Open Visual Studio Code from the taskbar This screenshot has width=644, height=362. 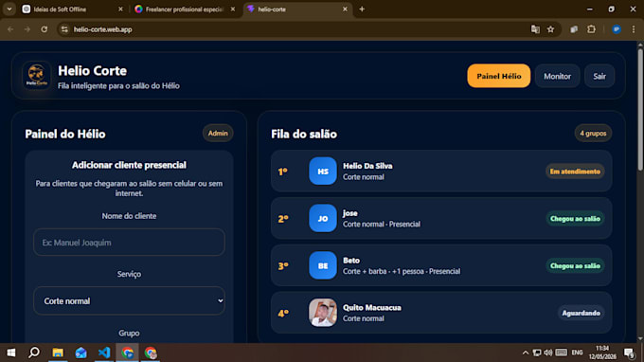tap(104, 353)
